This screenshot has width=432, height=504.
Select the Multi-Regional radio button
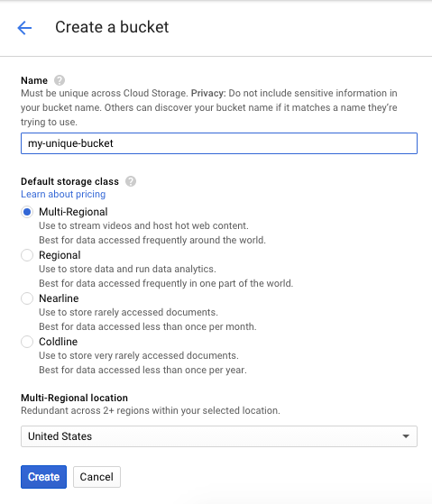[x=27, y=212]
